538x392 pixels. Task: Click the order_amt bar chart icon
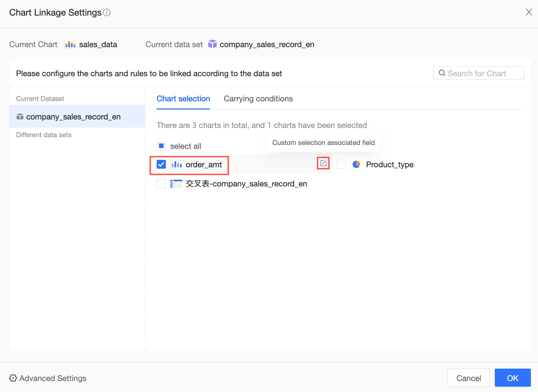tap(176, 164)
